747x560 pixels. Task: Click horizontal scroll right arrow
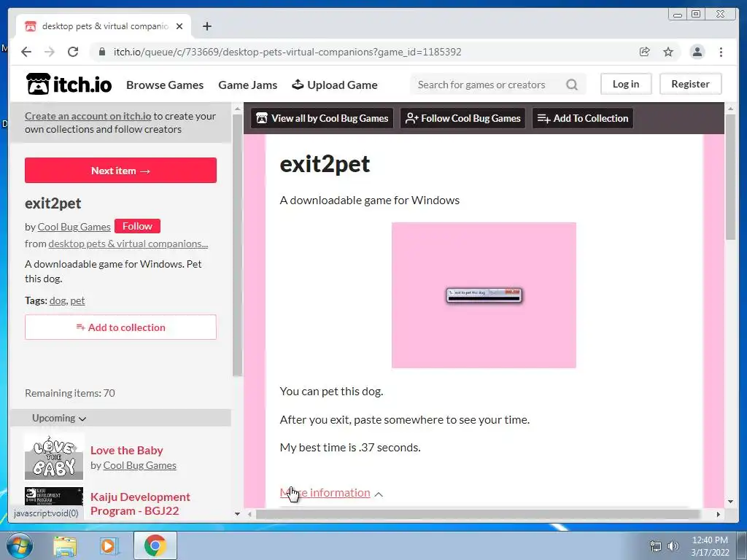click(718, 514)
